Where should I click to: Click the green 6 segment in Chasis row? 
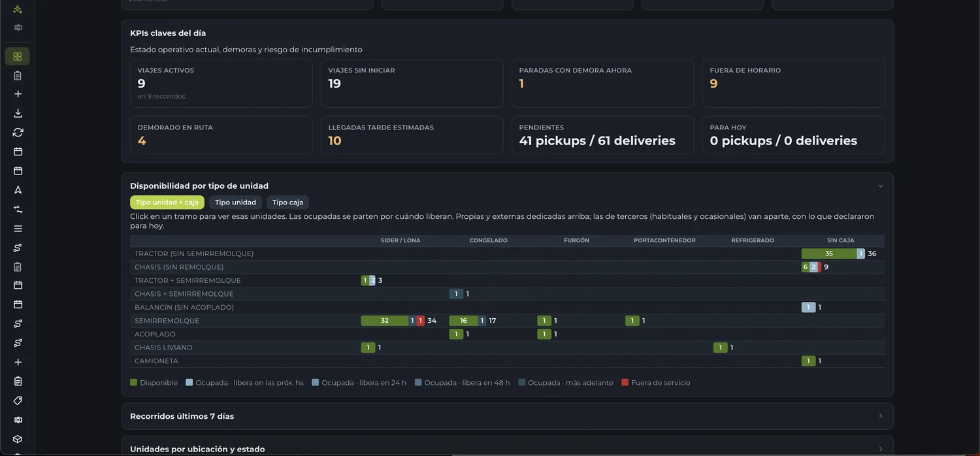[806, 267]
